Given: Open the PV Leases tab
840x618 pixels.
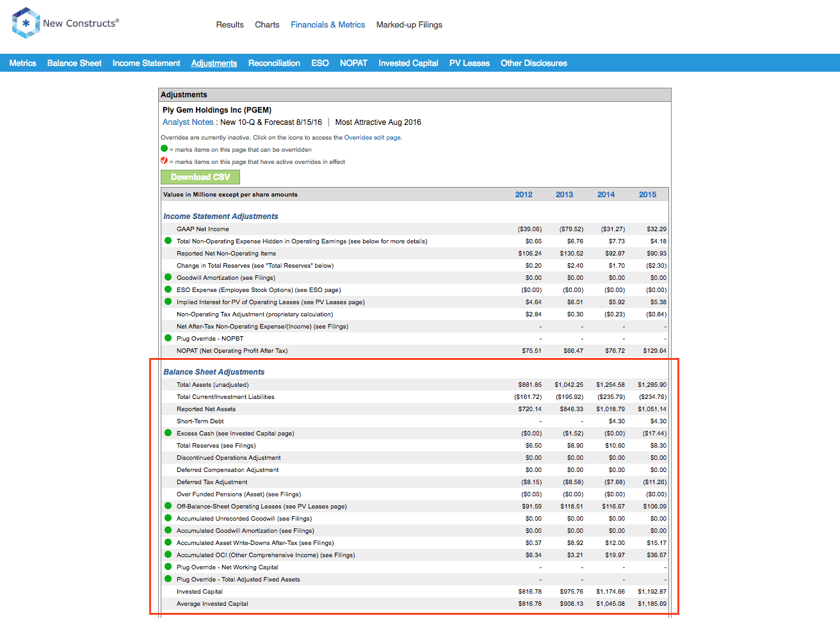Looking at the screenshot, I should point(469,63).
